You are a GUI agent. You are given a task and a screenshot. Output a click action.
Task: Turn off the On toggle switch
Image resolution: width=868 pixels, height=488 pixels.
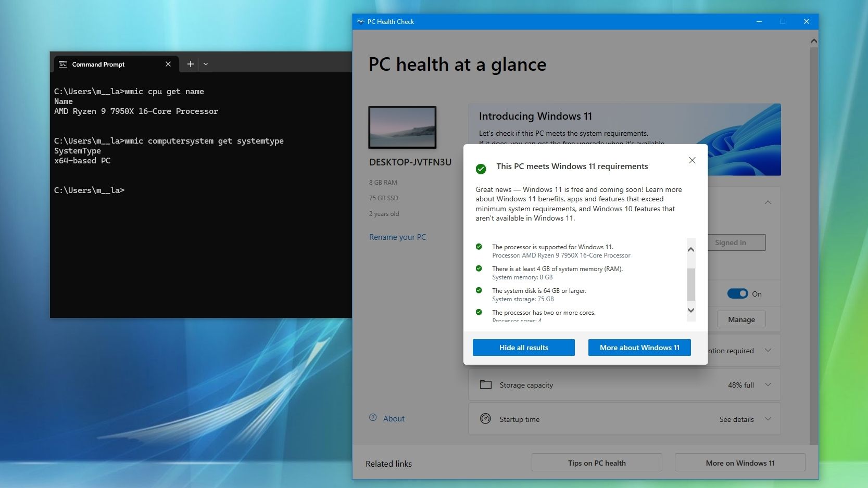737,293
